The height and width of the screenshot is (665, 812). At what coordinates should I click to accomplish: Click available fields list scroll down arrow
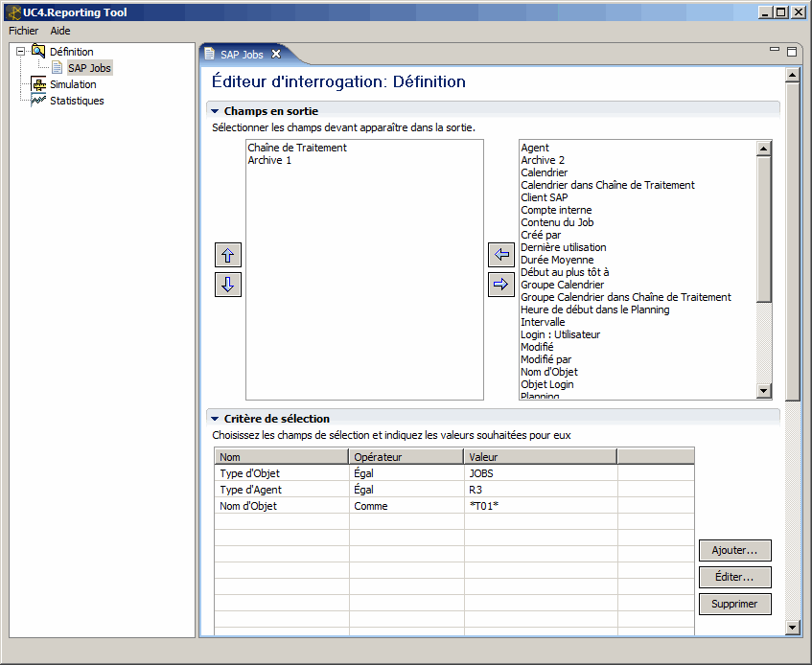click(x=764, y=391)
